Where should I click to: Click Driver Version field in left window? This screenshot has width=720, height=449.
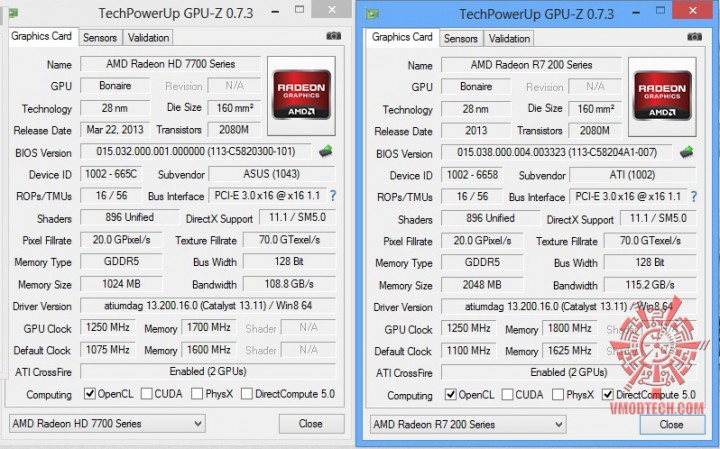tap(208, 305)
